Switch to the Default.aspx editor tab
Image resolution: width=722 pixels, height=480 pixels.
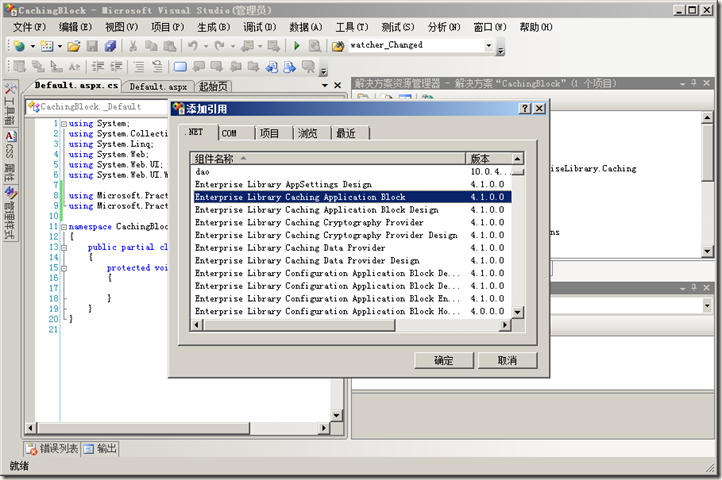pos(158,87)
